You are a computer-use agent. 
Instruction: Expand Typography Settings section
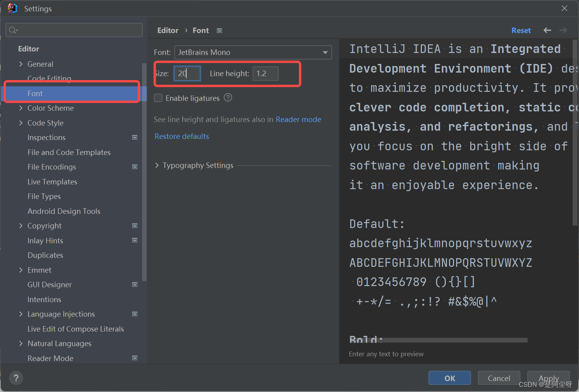coord(157,166)
